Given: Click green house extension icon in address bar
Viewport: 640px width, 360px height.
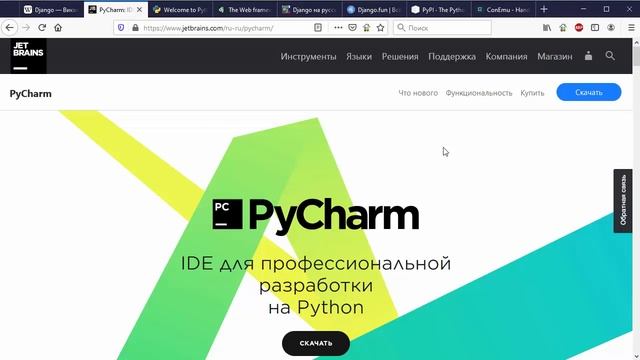Looking at the screenshot, I should 366,28.
